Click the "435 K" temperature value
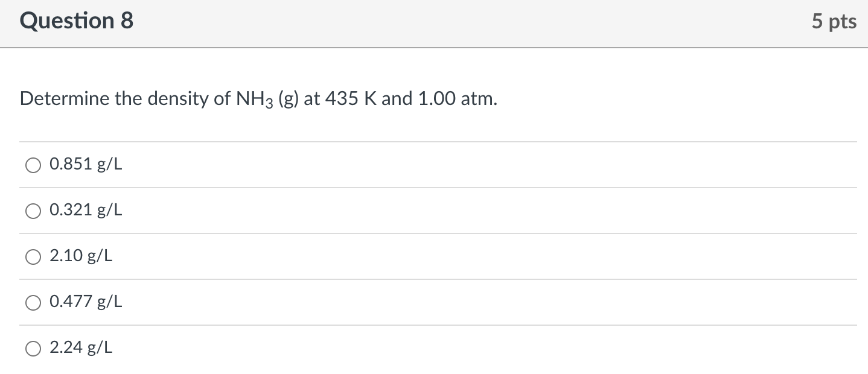 point(351,99)
